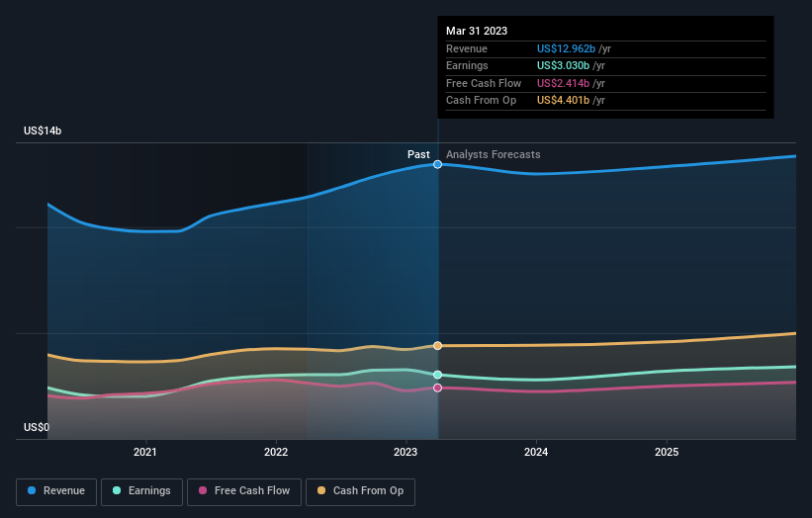Click the US$2.414b free cash flow value
Screen dimensions: 812x518
click(563, 83)
